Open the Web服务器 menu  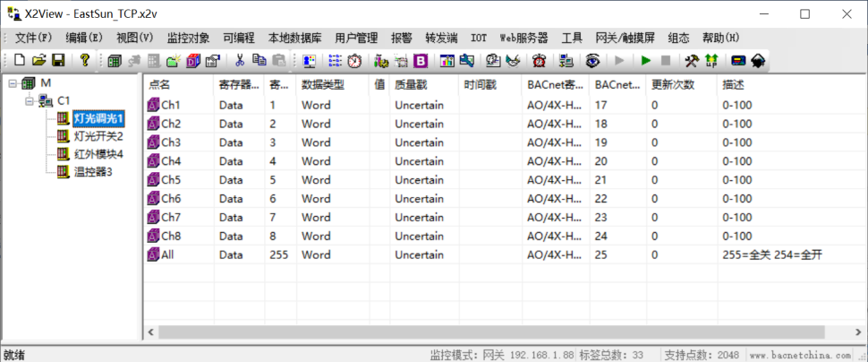coord(523,39)
